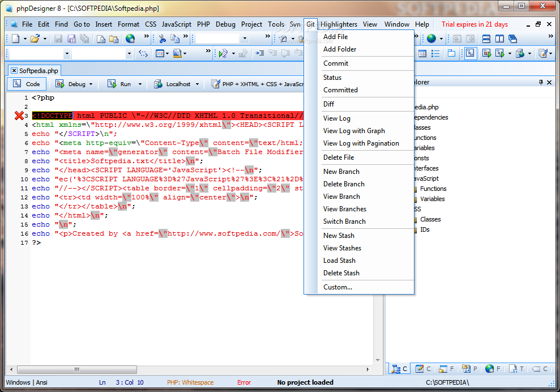Click the PHP + XHTML + CSS + JavaScript button

(x=258, y=84)
